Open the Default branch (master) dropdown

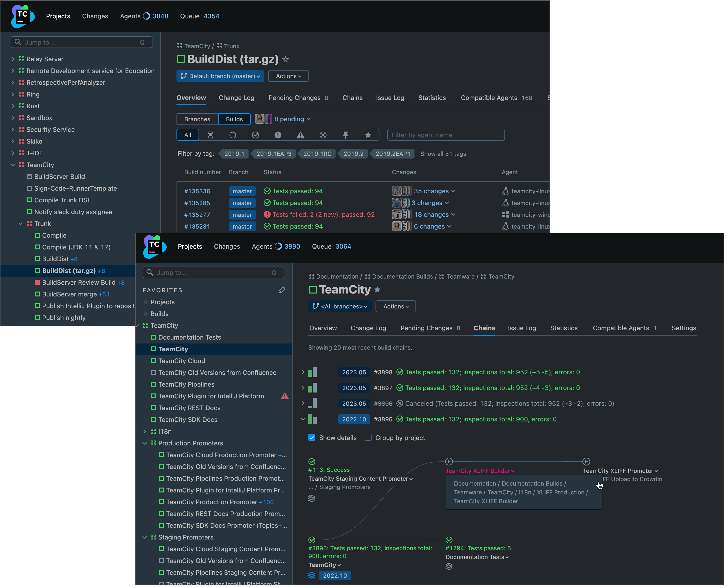220,76
